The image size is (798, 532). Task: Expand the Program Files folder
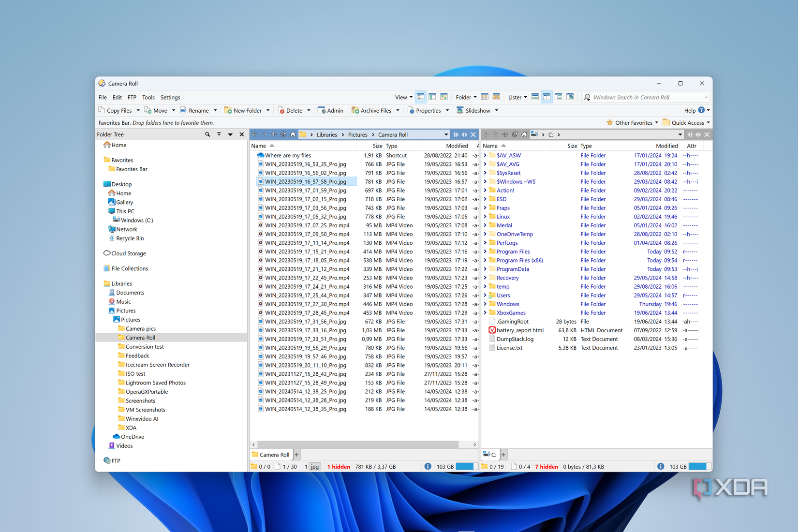[x=485, y=251]
